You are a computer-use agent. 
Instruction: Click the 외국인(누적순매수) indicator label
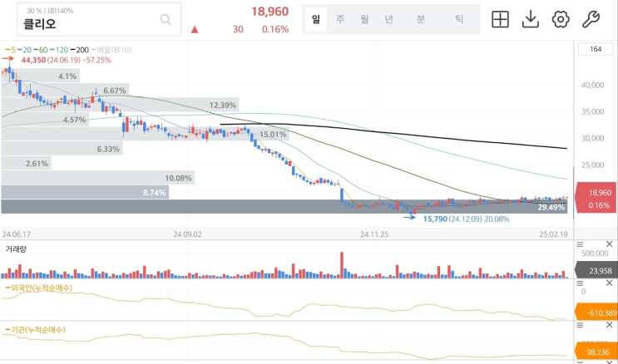point(38,288)
